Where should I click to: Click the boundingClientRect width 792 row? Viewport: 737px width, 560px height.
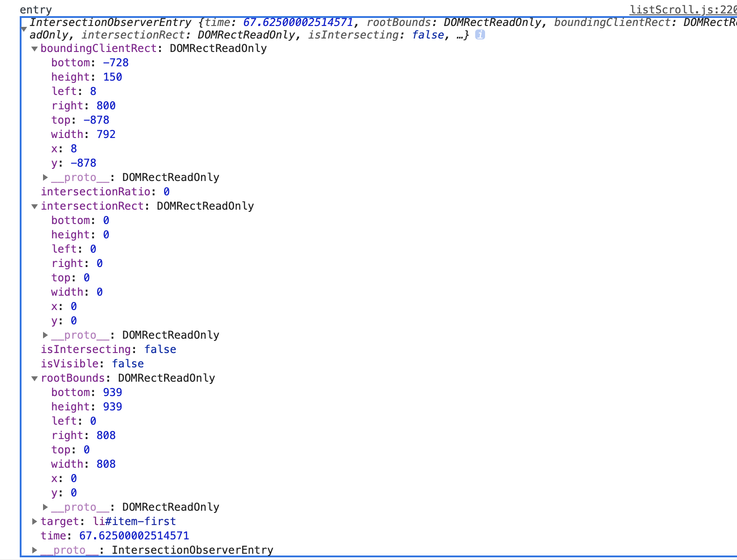[83, 134]
